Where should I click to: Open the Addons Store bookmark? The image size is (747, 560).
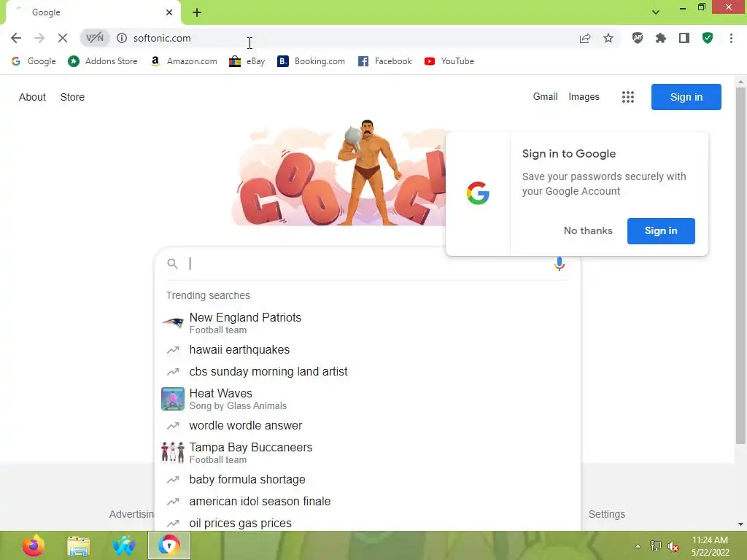(103, 61)
